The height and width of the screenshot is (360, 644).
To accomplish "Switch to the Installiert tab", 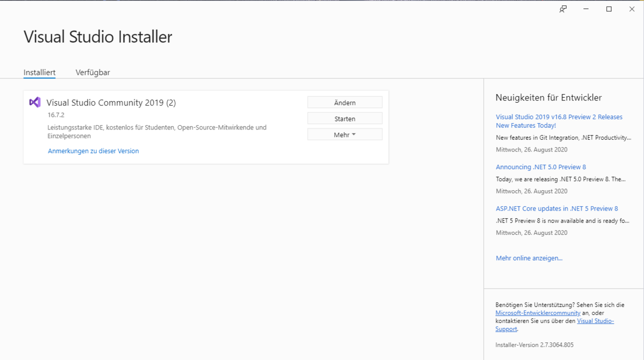I will pyautogui.click(x=39, y=73).
